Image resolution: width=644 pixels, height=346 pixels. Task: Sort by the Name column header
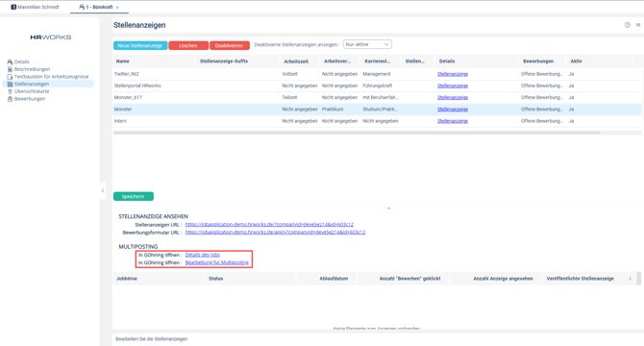(x=123, y=62)
